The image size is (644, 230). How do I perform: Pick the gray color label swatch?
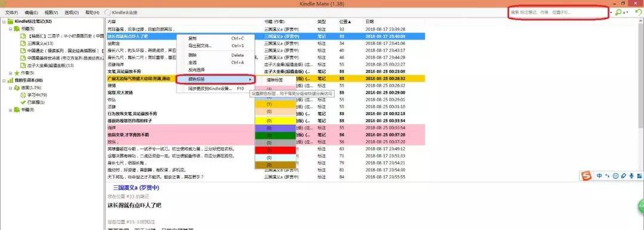pos(275,142)
